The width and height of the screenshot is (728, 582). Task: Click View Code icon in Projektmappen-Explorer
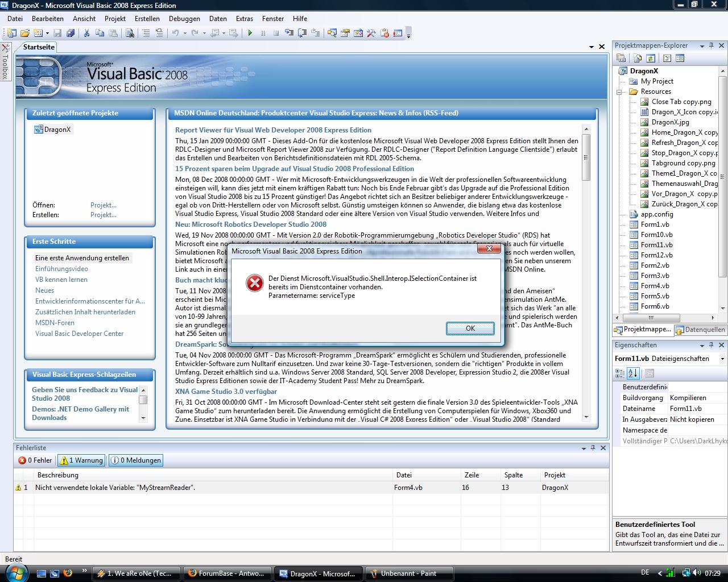(x=667, y=57)
